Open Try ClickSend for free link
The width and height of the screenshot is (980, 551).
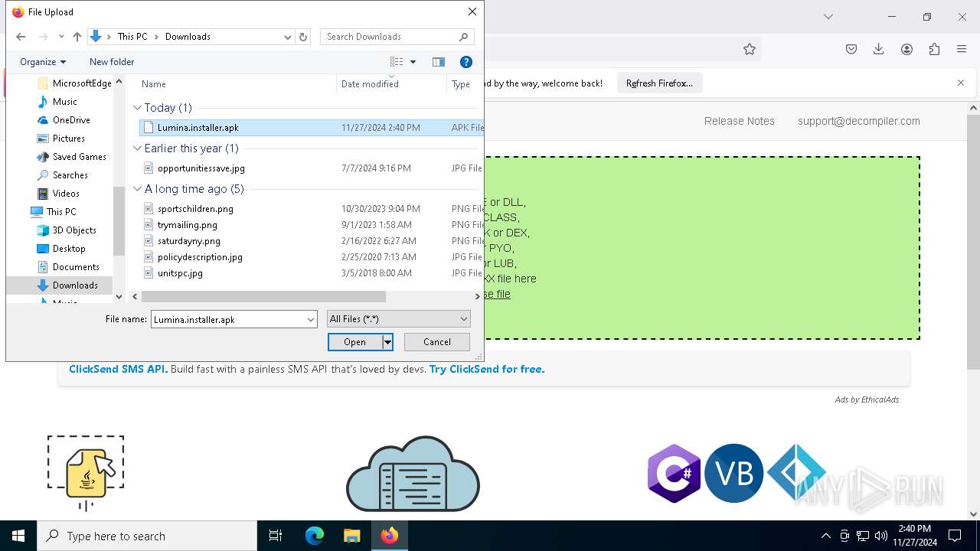pos(487,369)
